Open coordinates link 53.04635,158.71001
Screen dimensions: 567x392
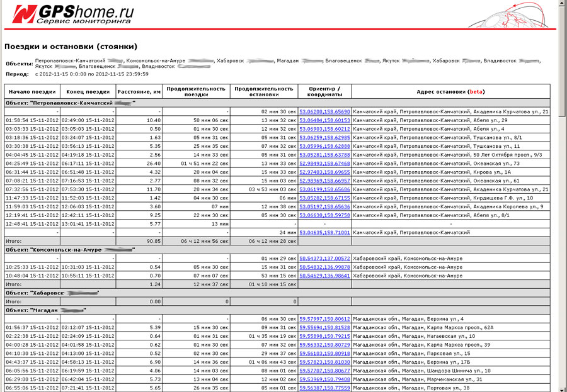coord(324,233)
